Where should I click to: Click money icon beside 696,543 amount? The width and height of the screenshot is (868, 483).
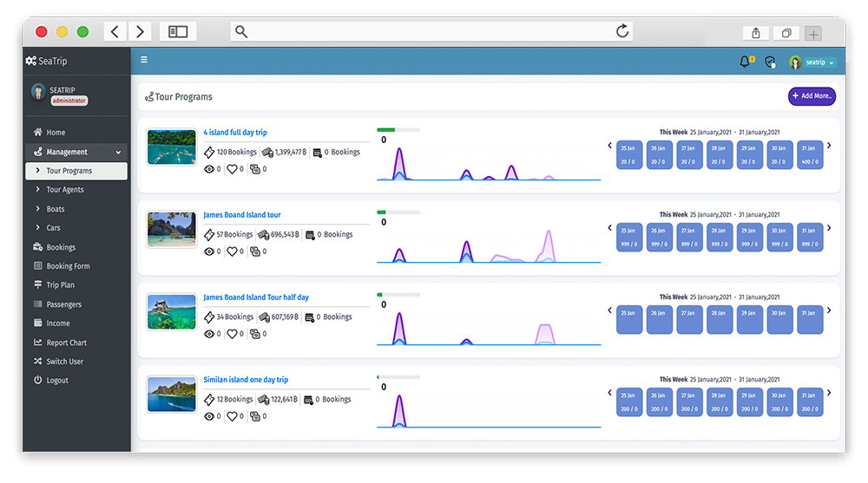click(264, 235)
